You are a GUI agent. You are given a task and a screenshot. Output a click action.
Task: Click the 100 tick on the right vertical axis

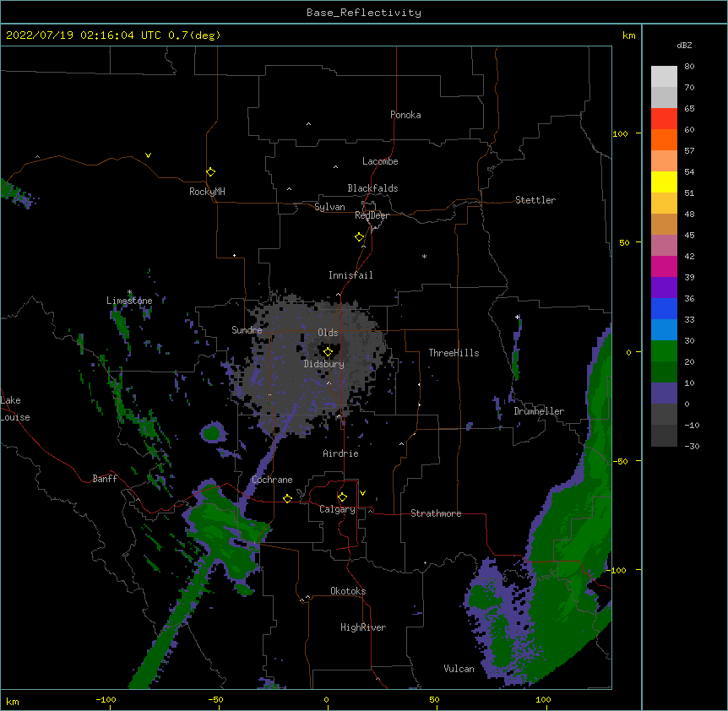click(x=620, y=133)
